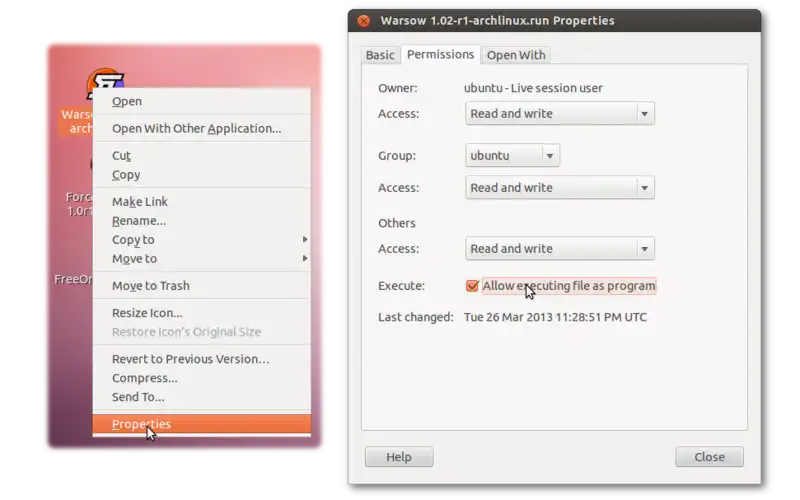Screen dimensions: 800x500
Task: Open the Group Access dropdown
Action: pos(560,188)
